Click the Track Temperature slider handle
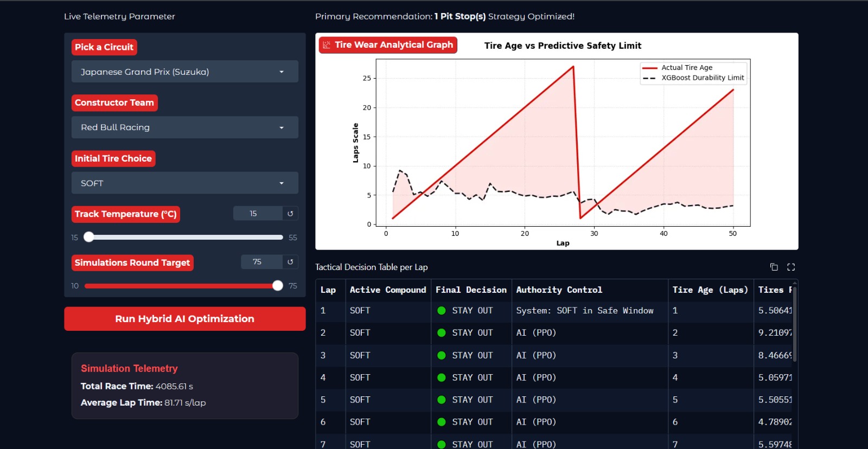Screen dimensions: 868x449 89,237
